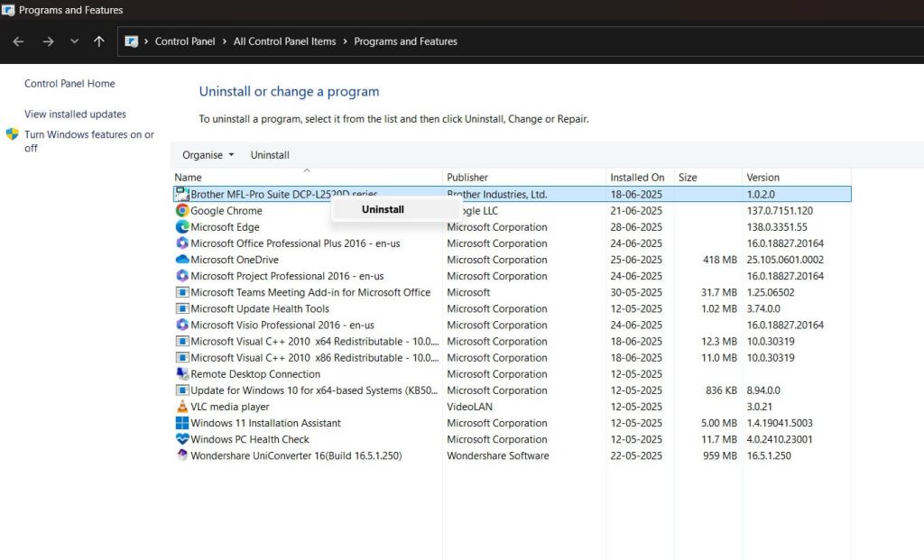Click the Microsoft Visio Professional icon

[x=182, y=325]
